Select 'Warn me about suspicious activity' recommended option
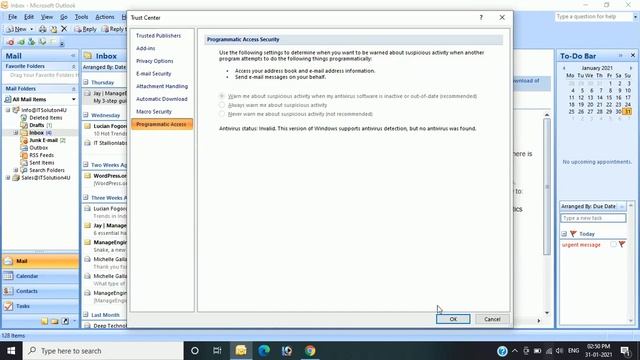Viewport: 640px width, 360px height. (222, 96)
